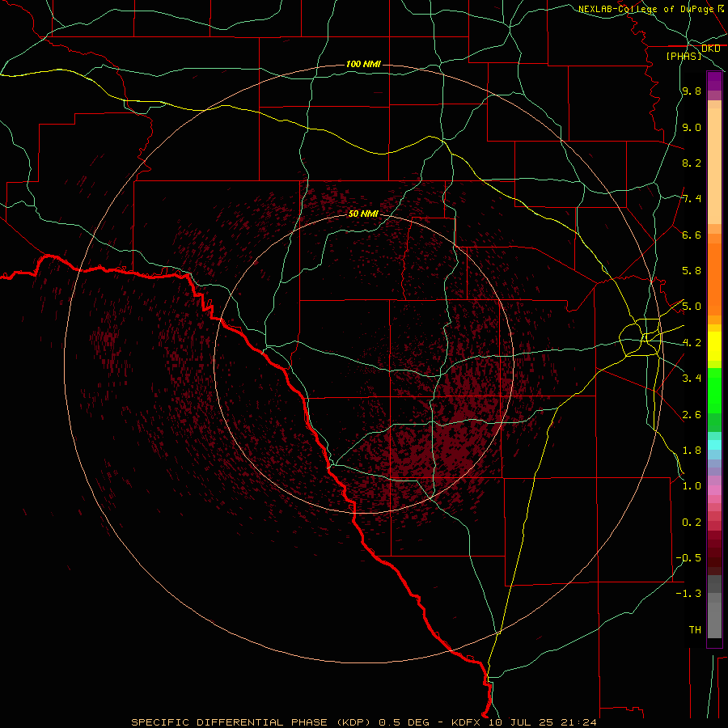Screen dimensions: 728x728
Task: Click the OKD label above [PHAS]
Action: pos(710,49)
